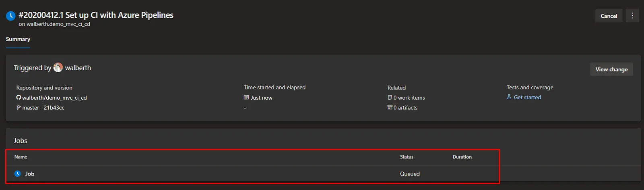
Task: Click the artifacts box icon
Action: click(390, 107)
